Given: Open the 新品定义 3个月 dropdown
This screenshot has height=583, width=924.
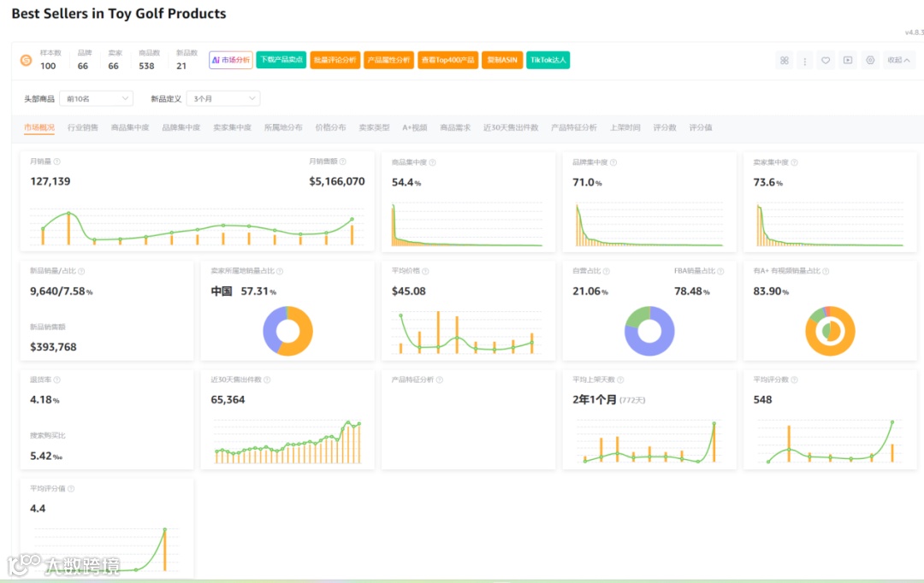Looking at the screenshot, I should tap(222, 98).
